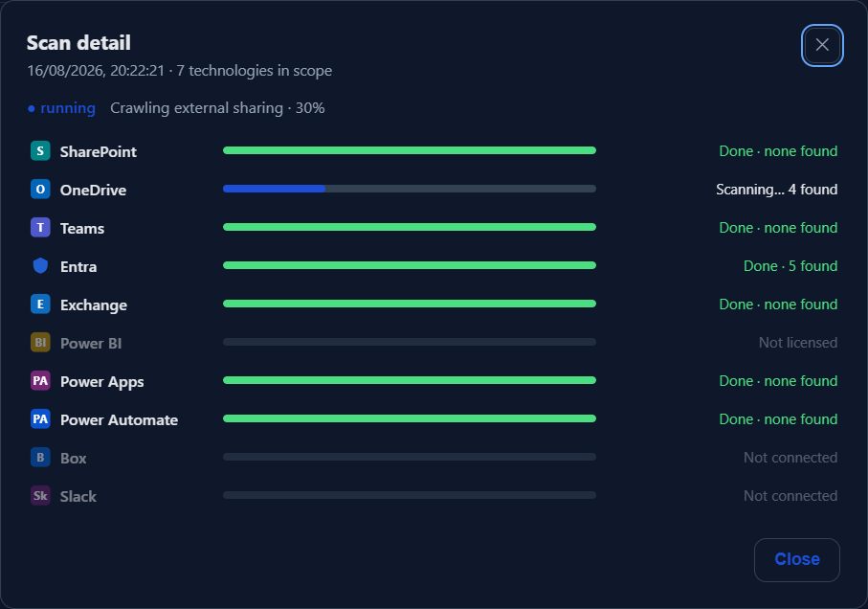Screen dimensions: 868x609
Task: Select the Slack label
Action: point(78,497)
